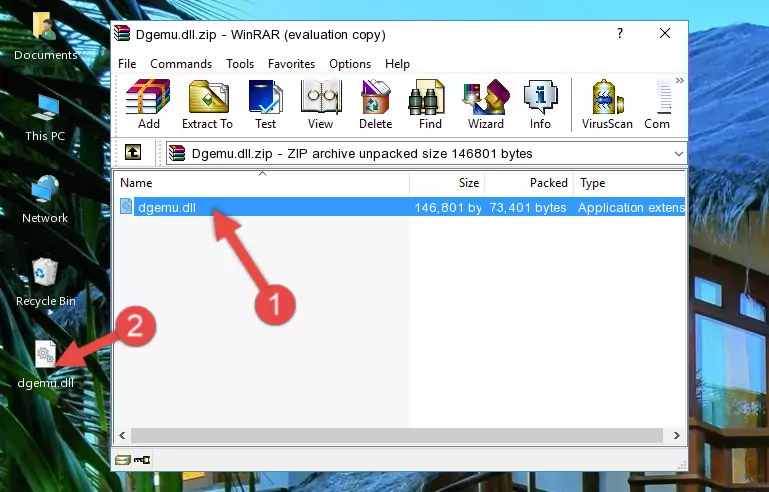Click the archive icon in address bar
The height and width of the screenshot is (492, 769).
(x=178, y=154)
